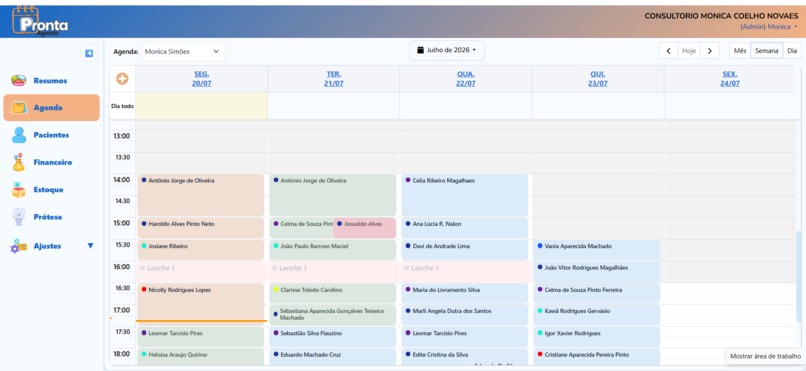Open the Celia Ribeiro Magalhaes appointment
806x371 pixels.
465,195
